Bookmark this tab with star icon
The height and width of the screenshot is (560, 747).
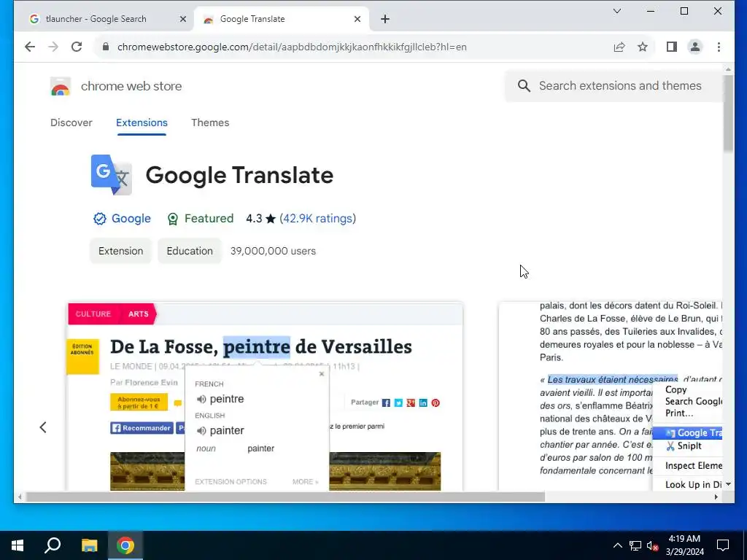pyautogui.click(x=643, y=47)
